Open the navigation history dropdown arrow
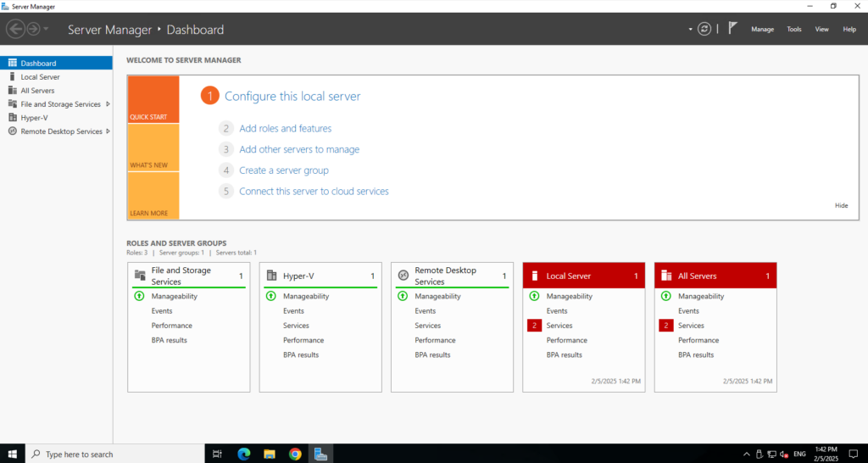Image resolution: width=868 pixels, height=463 pixels. [46, 29]
